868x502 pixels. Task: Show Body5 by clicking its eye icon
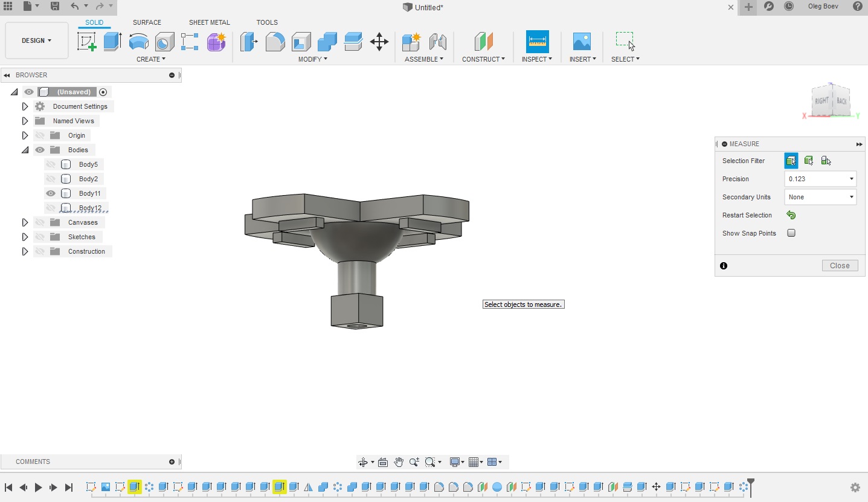click(x=51, y=164)
